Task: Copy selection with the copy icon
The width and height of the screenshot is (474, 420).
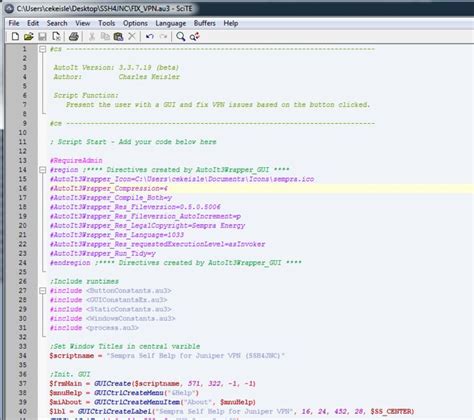Action: [105, 36]
